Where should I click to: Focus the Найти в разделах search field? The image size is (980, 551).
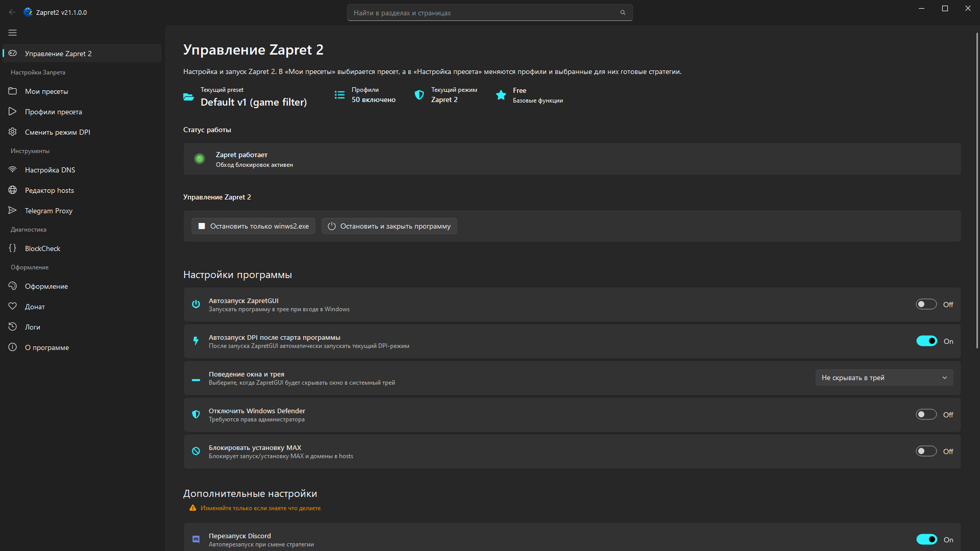click(489, 13)
